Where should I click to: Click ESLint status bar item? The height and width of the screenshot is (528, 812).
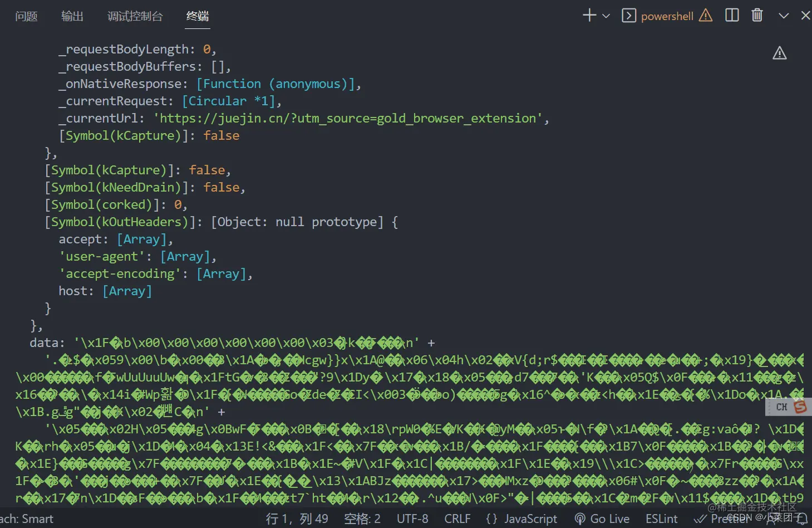pyautogui.click(x=661, y=519)
